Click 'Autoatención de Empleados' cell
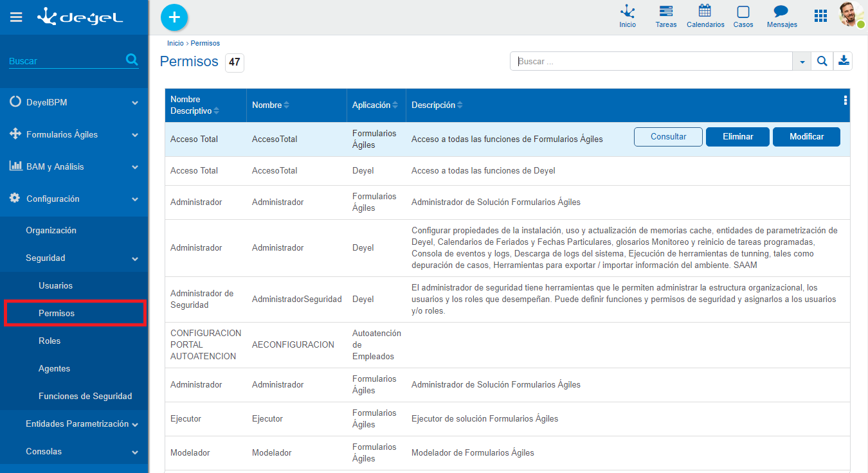The width and height of the screenshot is (868, 473). coord(377,344)
